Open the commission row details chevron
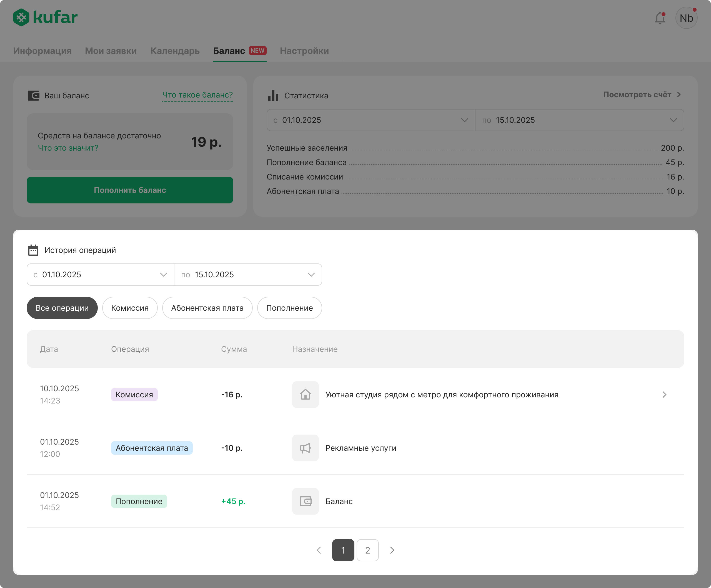 pyautogui.click(x=664, y=394)
